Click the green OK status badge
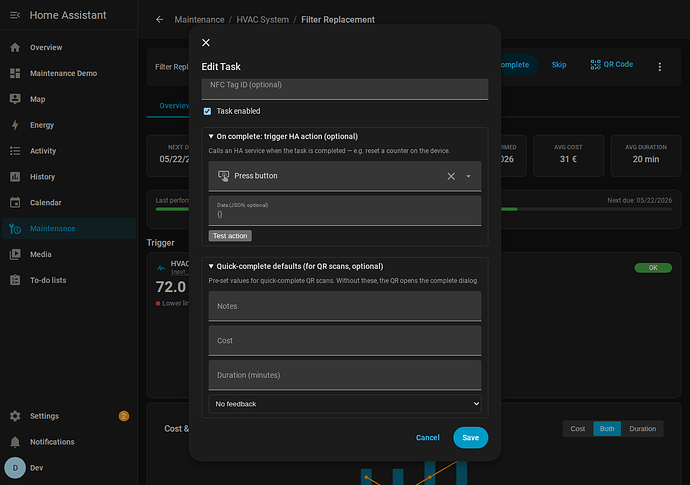The width and height of the screenshot is (690, 485). coord(653,268)
